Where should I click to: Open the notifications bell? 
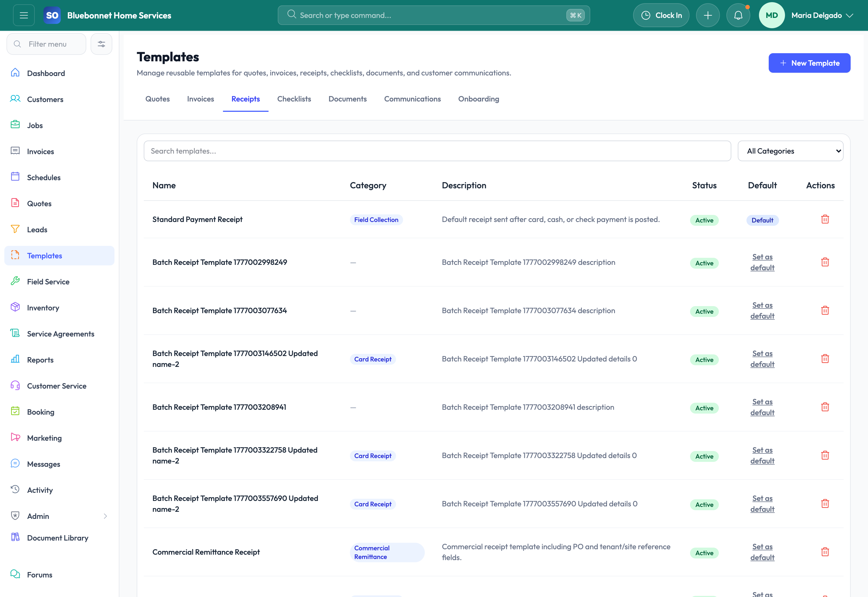point(738,15)
